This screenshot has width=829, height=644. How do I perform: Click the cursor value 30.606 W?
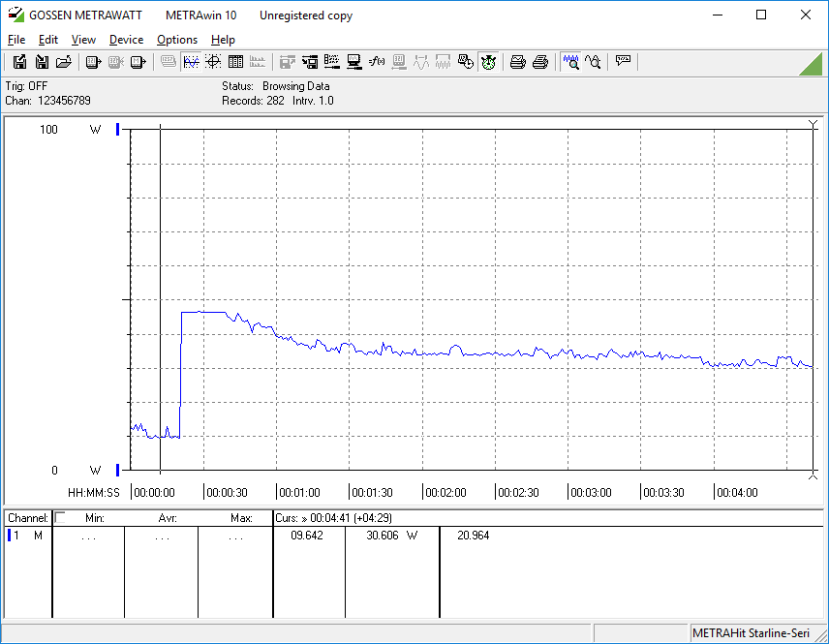pos(392,536)
